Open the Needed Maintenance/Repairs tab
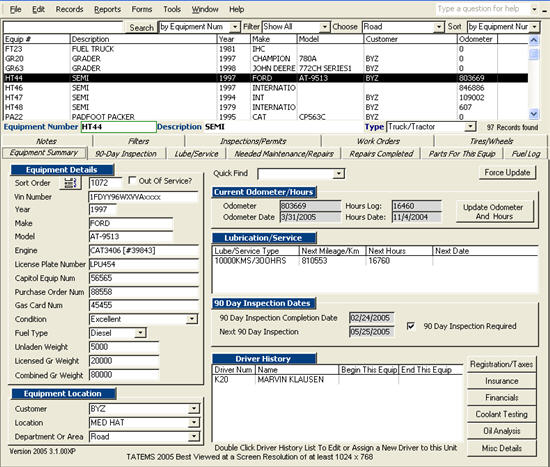Screen dimensions: 550x467 tap(284, 154)
